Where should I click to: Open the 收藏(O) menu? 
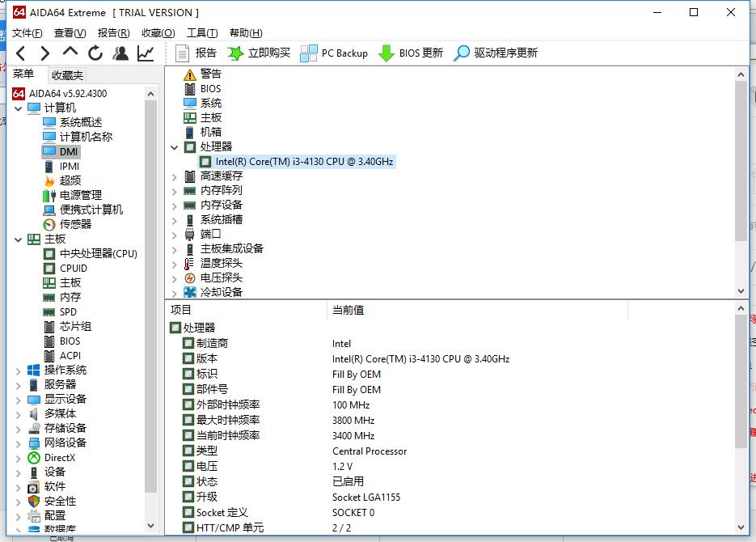tap(158, 33)
